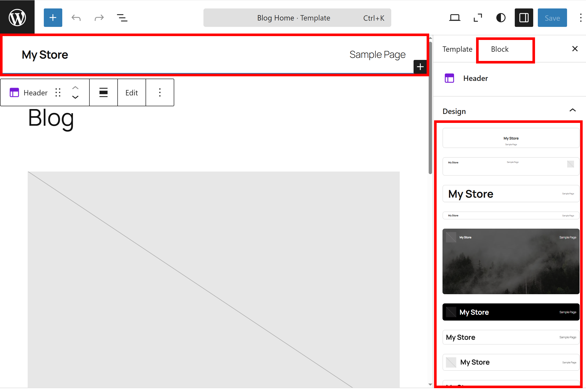Viewport: 586px width, 392px height.
Task: Choose the foggy forest header design
Action: [511, 261]
